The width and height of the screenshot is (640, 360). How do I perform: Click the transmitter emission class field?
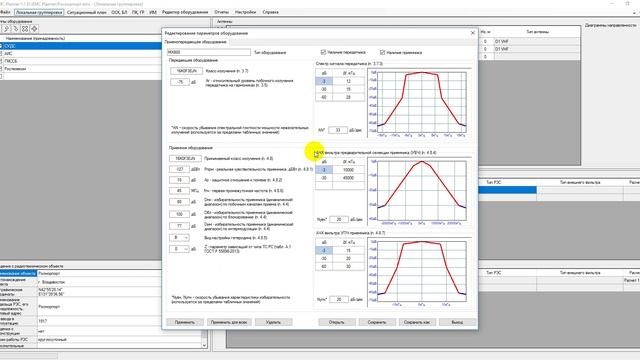point(186,71)
